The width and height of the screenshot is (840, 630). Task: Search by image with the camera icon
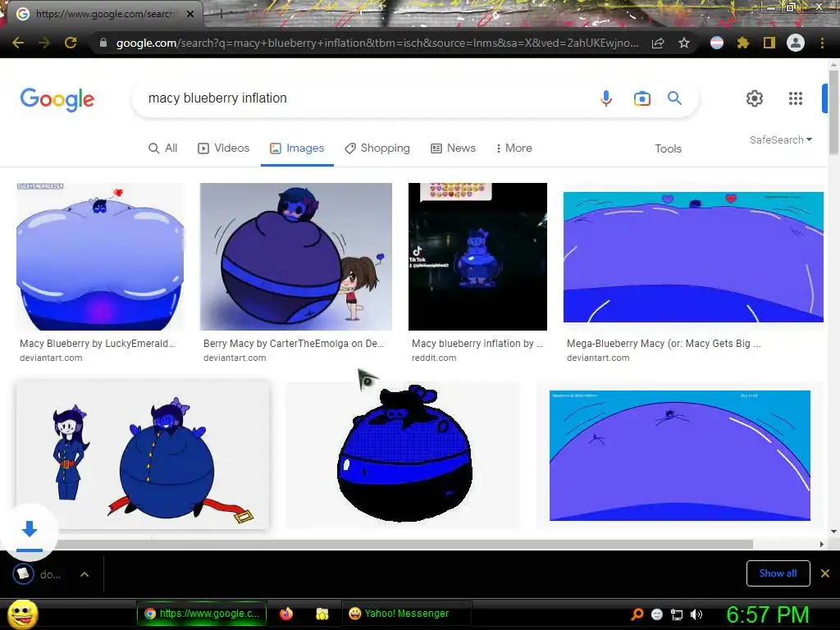pos(641,98)
